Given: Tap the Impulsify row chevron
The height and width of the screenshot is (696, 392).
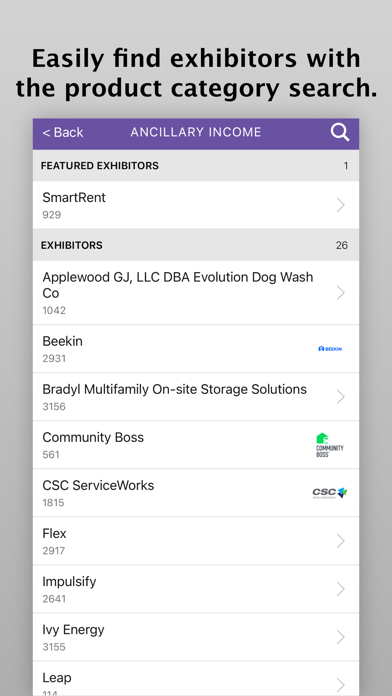Looking at the screenshot, I should point(341,589).
